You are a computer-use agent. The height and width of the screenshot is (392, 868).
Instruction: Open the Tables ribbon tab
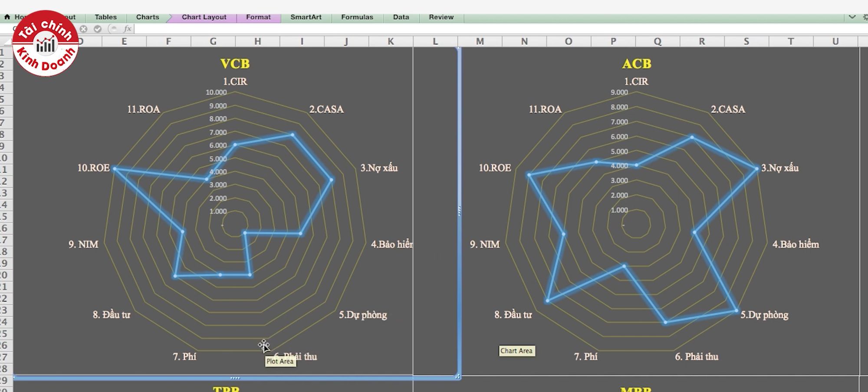click(x=105, y=17)
